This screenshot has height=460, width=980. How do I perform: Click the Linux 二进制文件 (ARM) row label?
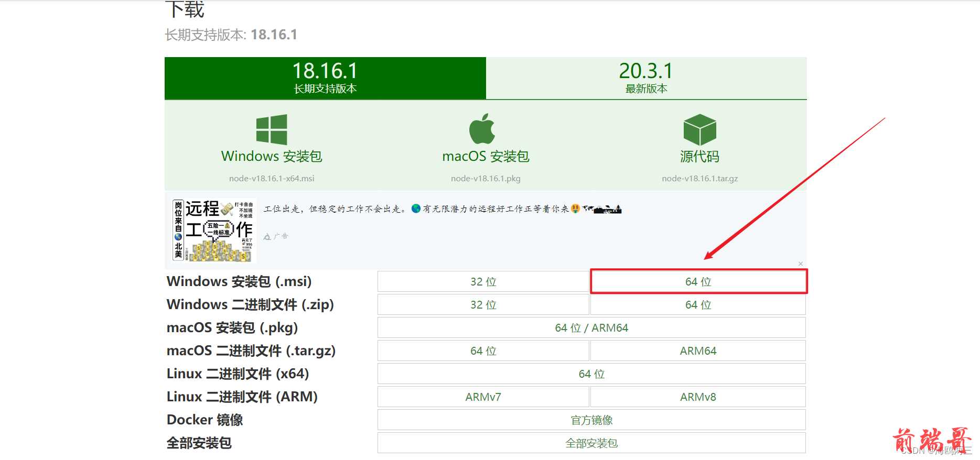pos(242,397)
